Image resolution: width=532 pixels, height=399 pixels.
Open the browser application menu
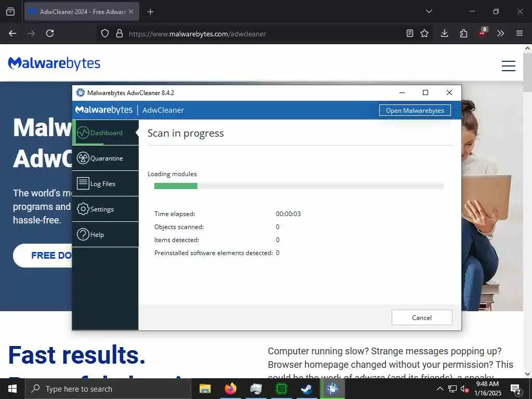click(520, 33)
